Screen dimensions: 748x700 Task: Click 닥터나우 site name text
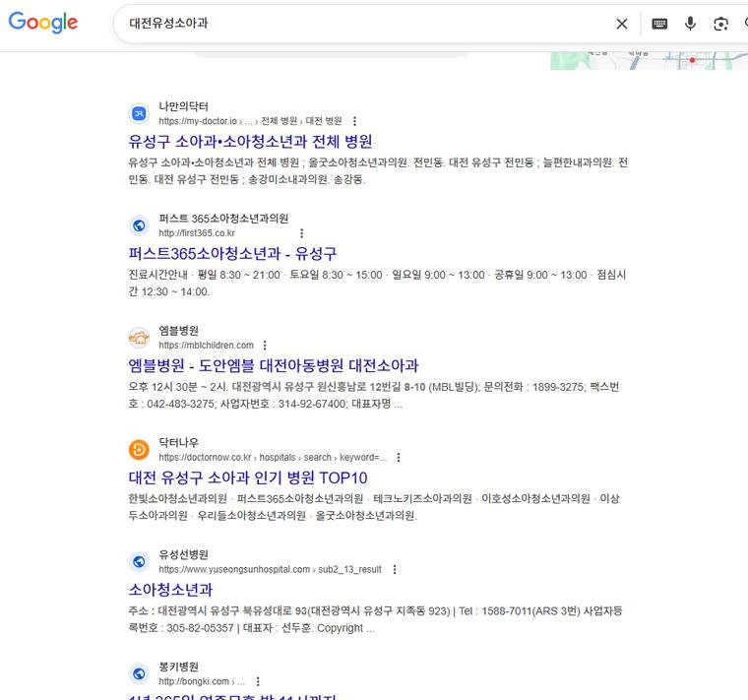(x=178, y=443)
